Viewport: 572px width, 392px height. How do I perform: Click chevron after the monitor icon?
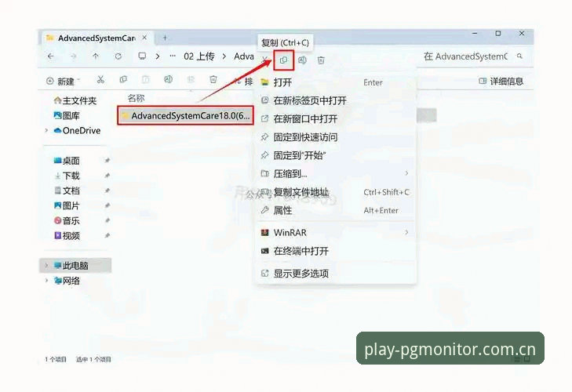[x=158, y=56]
